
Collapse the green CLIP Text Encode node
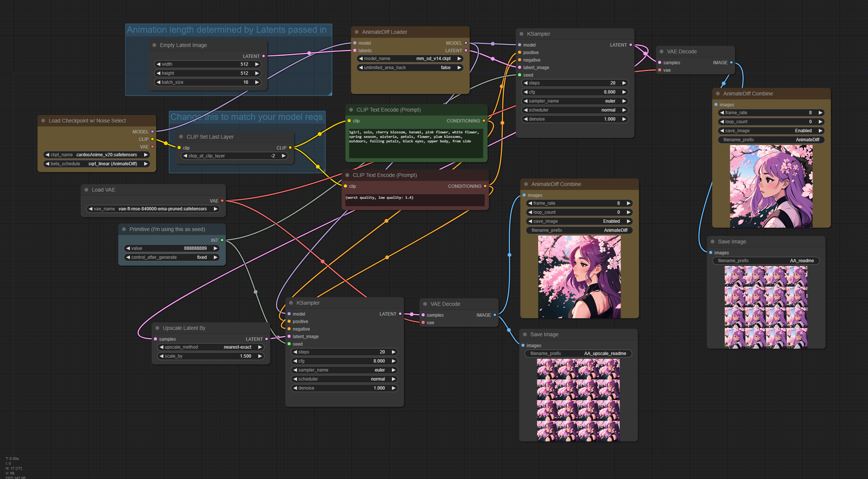[x=351, y=110]
